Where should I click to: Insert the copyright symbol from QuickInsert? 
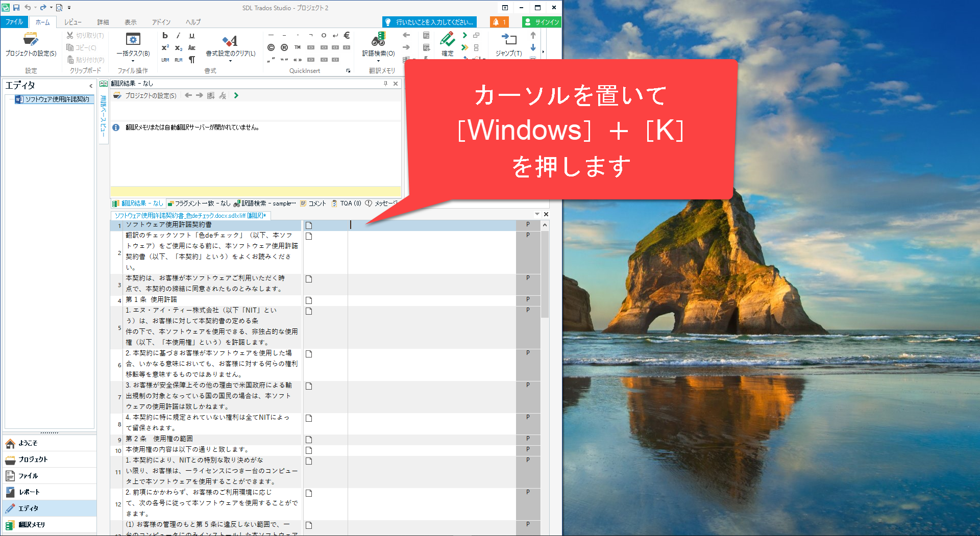(x=271, y=47)
